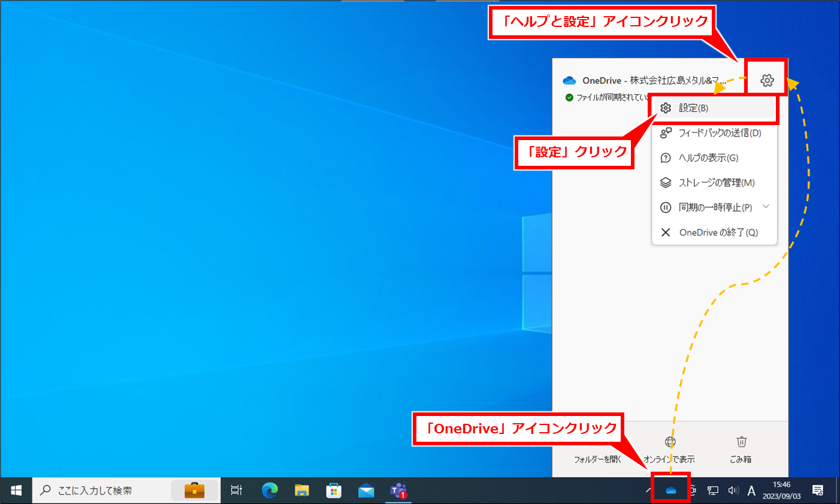Screen dimensions: 840x504
Task: Choose フィードバックの送信(D) menu entry
Action: click(x=714, y=133)
